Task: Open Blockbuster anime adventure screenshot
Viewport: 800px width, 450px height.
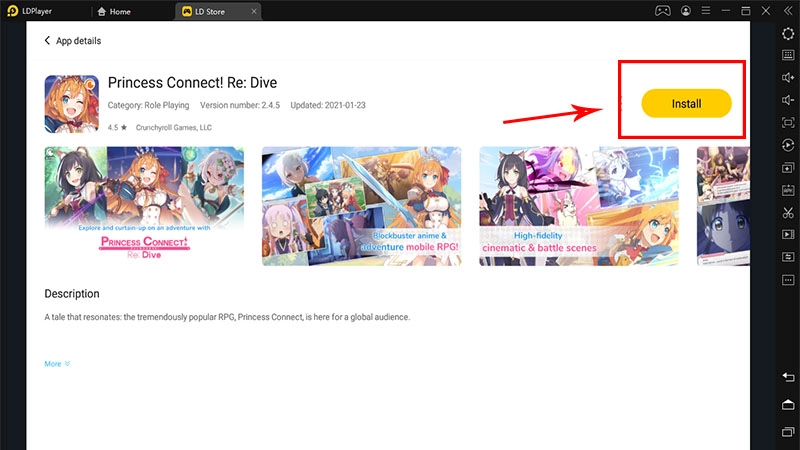Action: [x=362, y=206]
